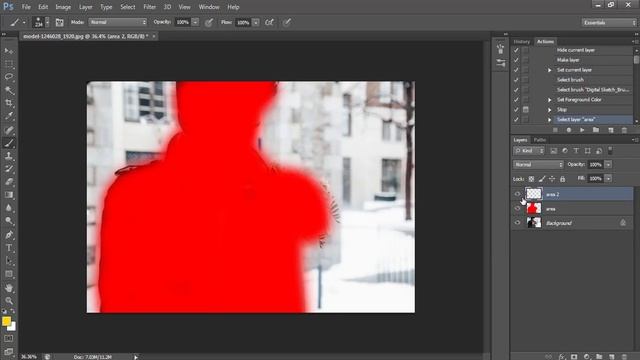The height and width of the screenshot is (360, 640).
Task: Toggle pressure for size icon
Action: pos(287,22)
